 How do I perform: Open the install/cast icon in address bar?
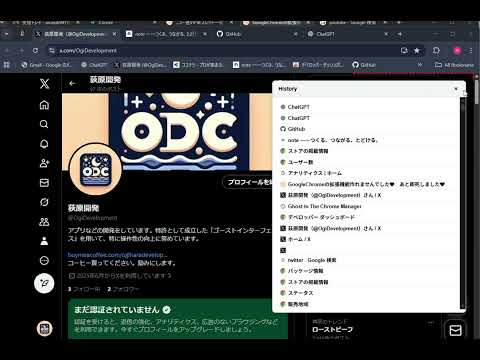(404, 51)
